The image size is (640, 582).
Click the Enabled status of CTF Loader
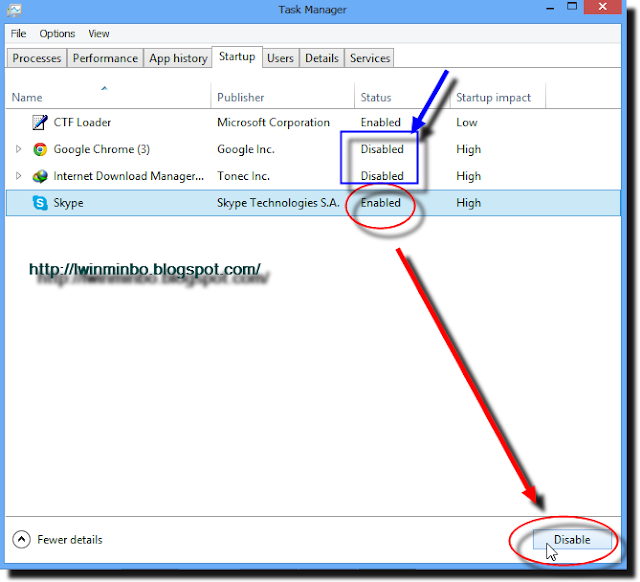click(380, 122)
